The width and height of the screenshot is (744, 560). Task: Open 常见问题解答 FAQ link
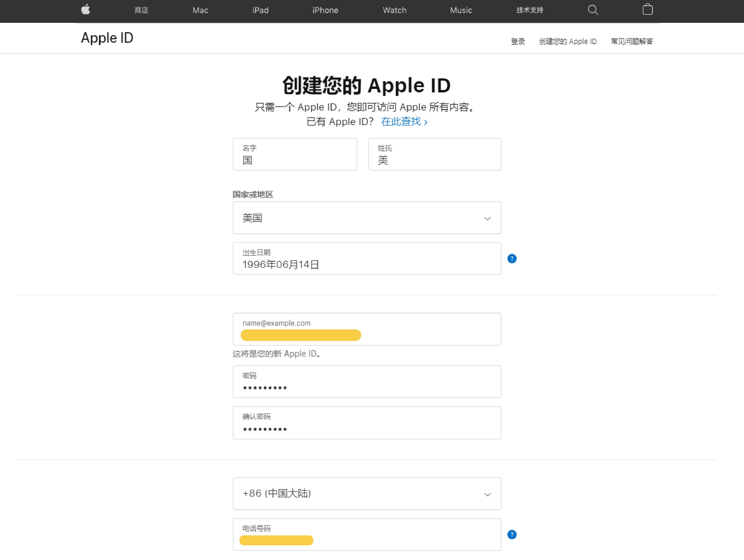click(x=632, y=41)
